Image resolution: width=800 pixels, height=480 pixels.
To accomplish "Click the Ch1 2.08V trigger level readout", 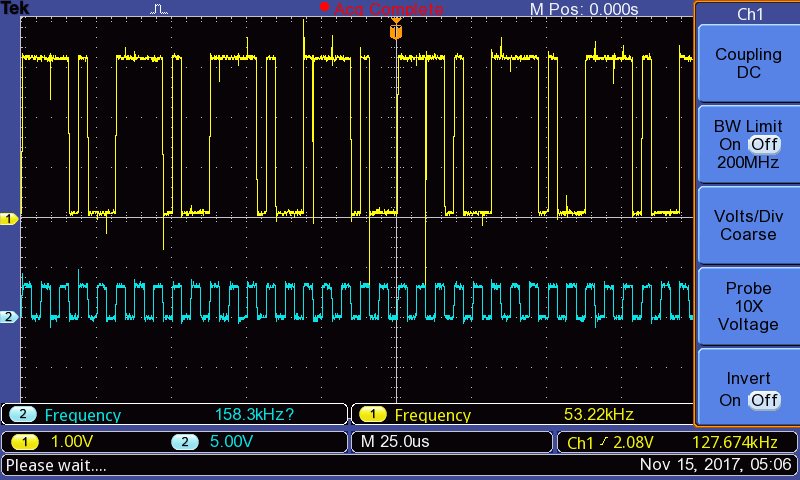I will click(610, 442).
